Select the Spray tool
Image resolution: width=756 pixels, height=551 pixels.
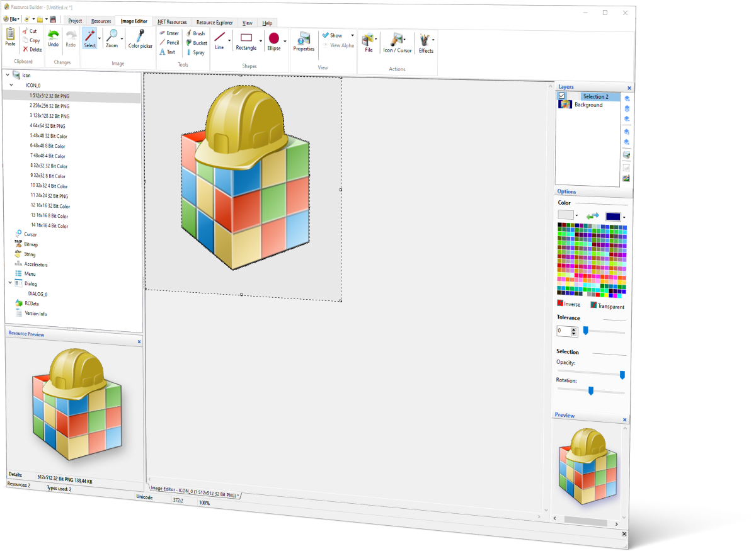[195, 53]
